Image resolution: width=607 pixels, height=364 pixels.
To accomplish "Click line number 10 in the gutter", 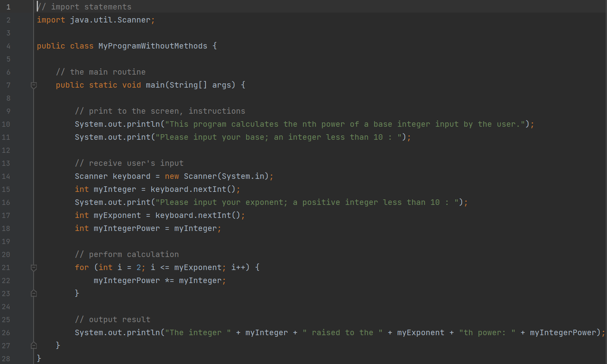I will (6, 124).
